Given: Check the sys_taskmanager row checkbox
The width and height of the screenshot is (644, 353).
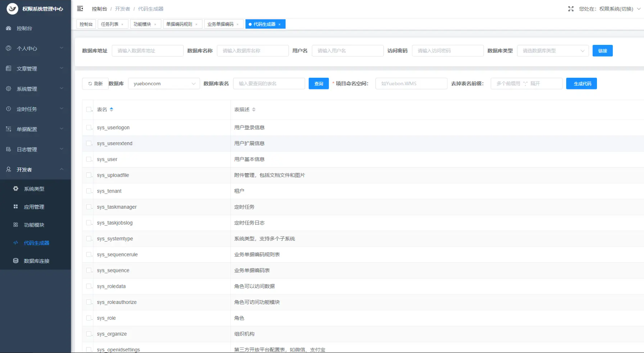Looking at the screenshot, I should coord(89,207).
